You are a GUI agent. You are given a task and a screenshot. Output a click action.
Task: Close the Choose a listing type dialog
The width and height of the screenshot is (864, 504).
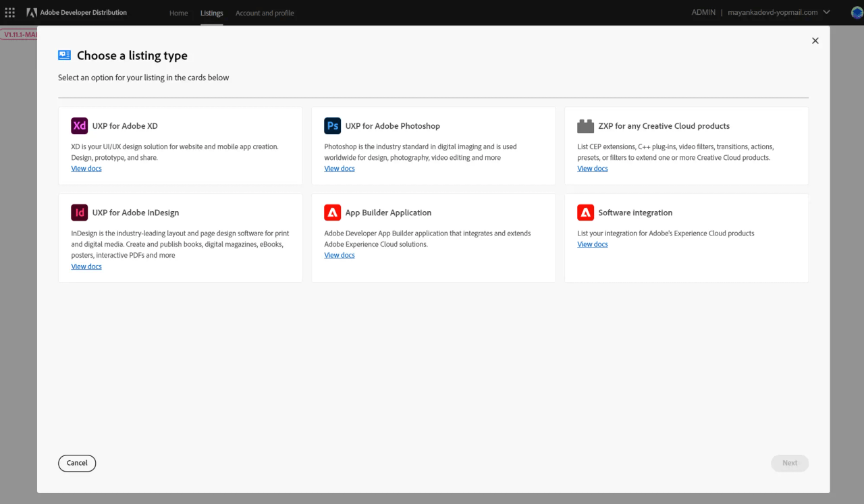(x=815, y=40)
